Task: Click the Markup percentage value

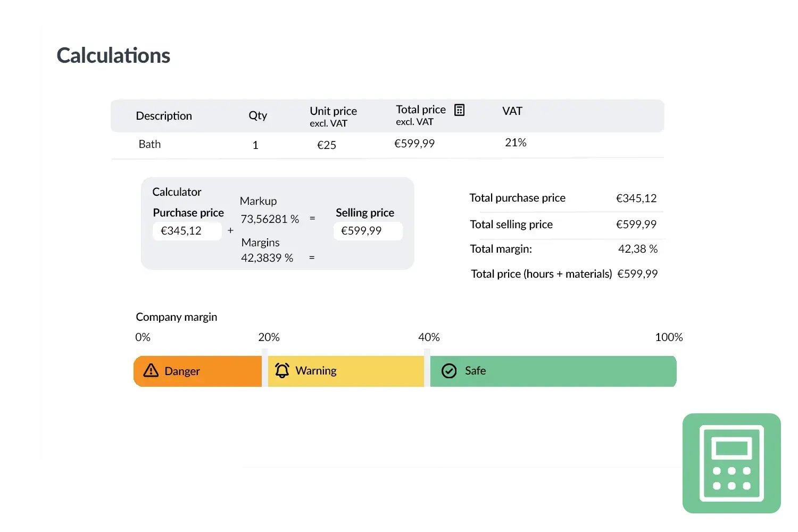Action: coord(270,219)
